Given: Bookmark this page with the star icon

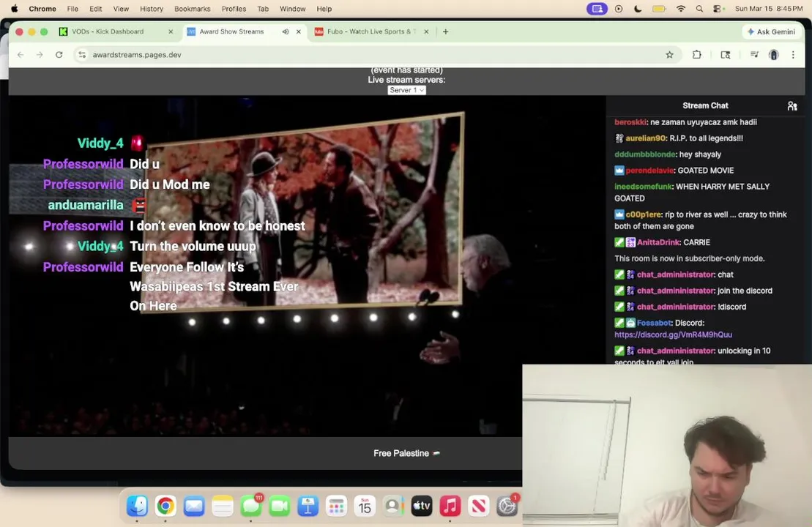Looking at the screenshot, I should coord(670,54).
